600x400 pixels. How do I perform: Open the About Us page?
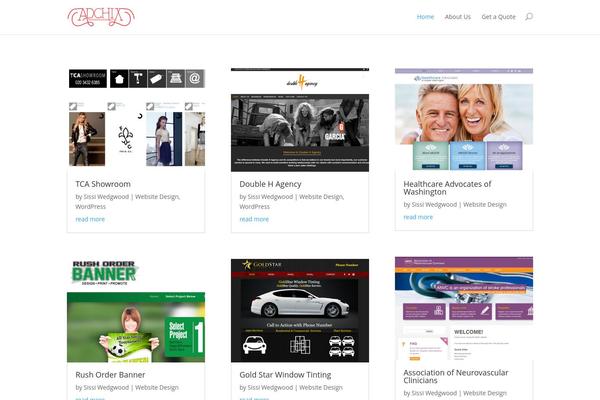[x=458, y=17]
